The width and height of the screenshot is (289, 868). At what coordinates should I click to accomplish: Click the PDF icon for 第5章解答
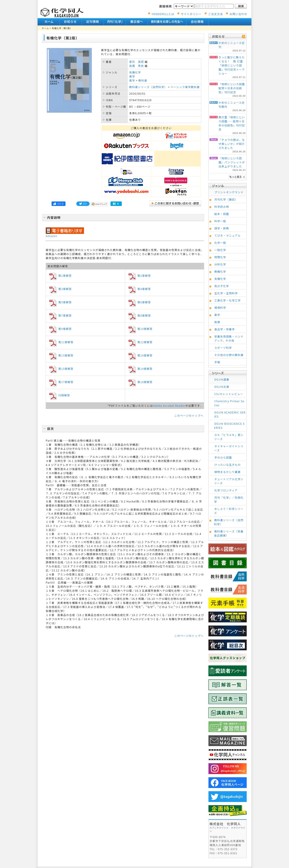coord(53,303)
